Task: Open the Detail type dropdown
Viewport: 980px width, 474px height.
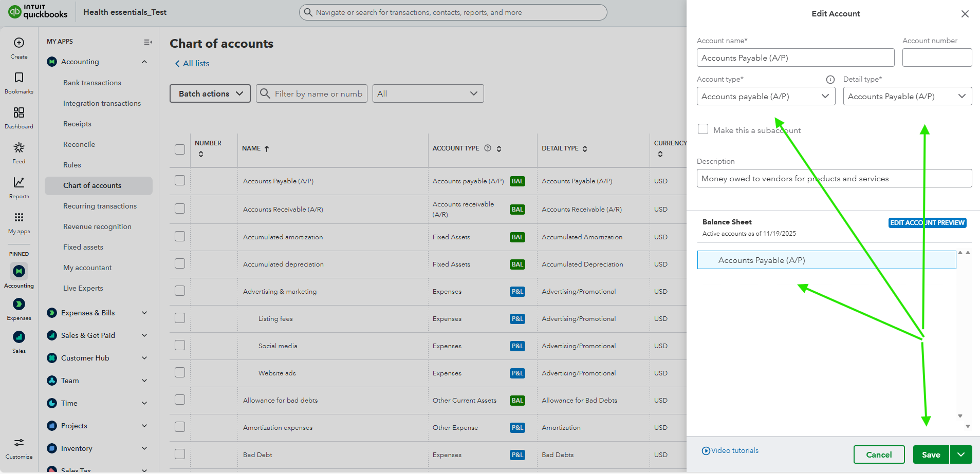Action: pos(907,97)
